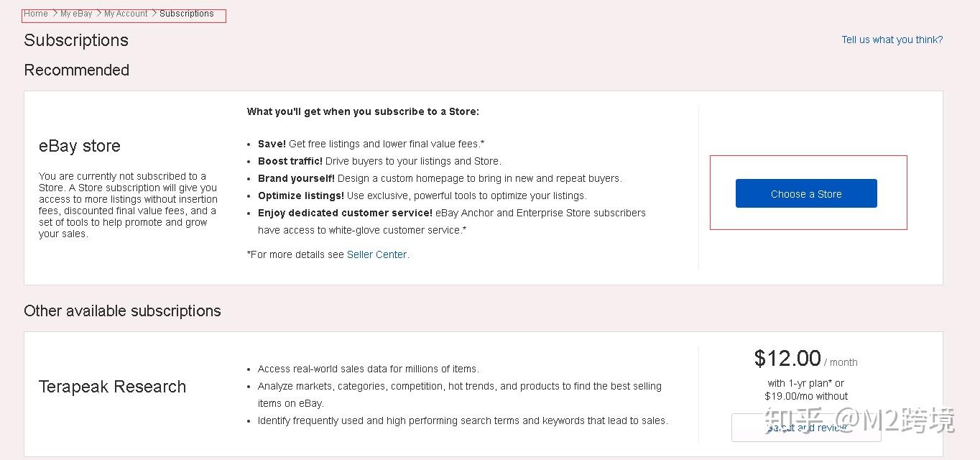Click the Subscriptions breadcrumb item
The width and height of the screenshot is (980, 460).
pos(187,14)
